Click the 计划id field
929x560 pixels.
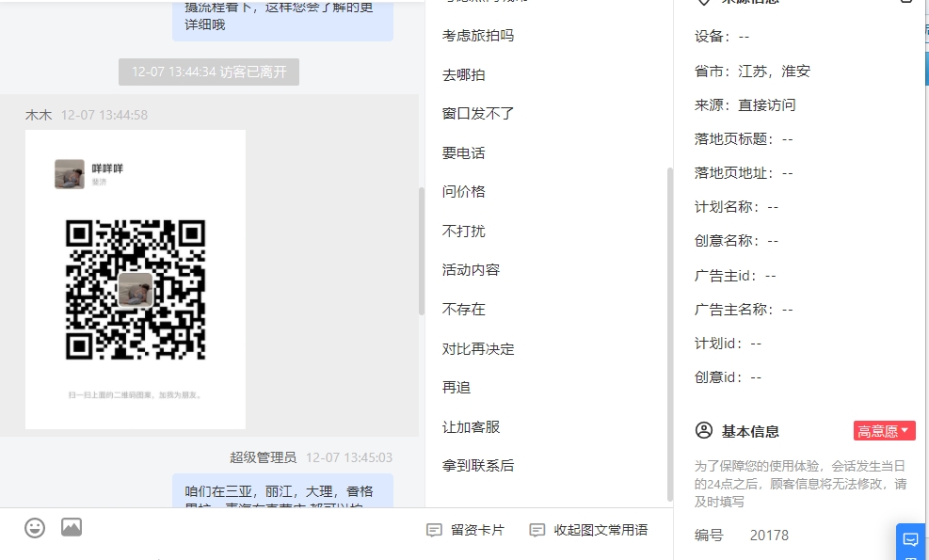point(728,344)
